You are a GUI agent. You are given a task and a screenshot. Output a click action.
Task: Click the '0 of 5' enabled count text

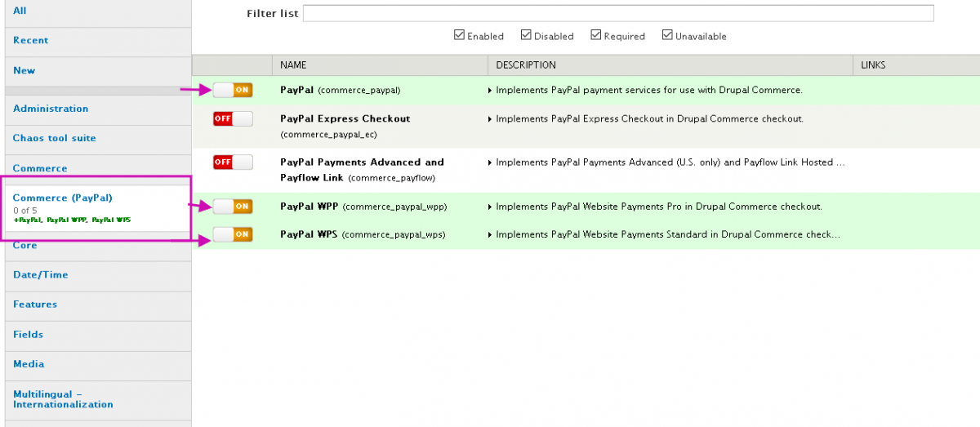(x=25, y=211)
